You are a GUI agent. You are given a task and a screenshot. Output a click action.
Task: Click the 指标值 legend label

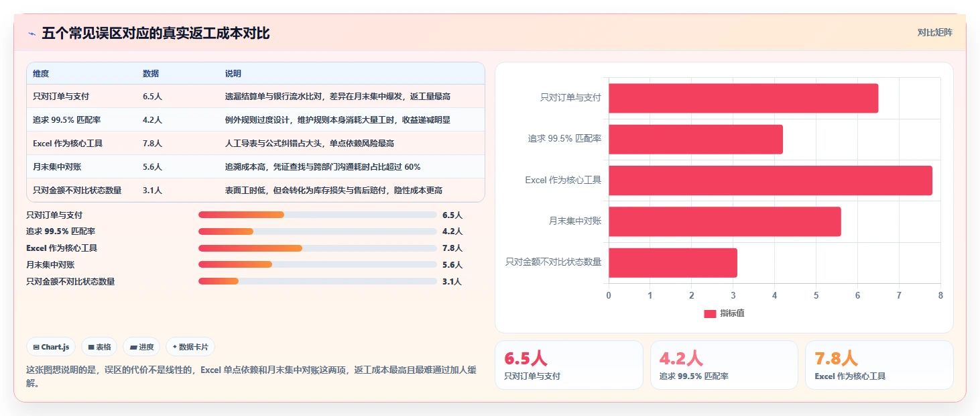[732, 314]
